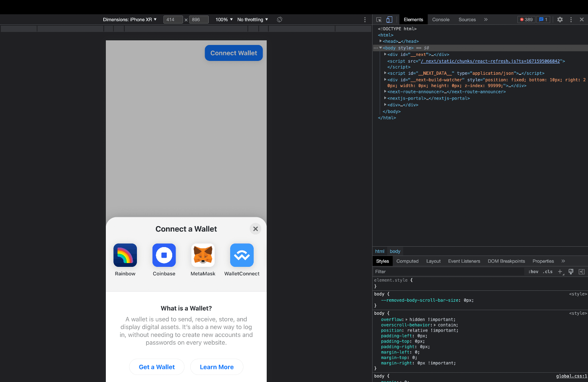The image size is (588, 382).
Task: Open the DOM Breakpoints tab
Action: click(506, 261)
